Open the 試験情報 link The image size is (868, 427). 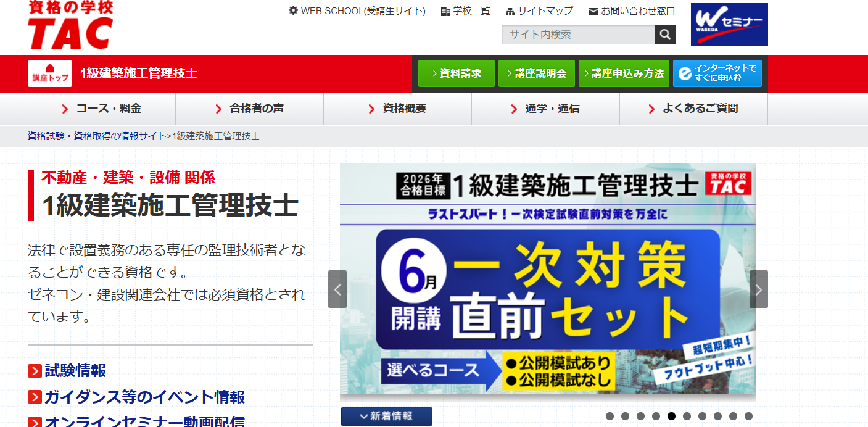point(67,371)
